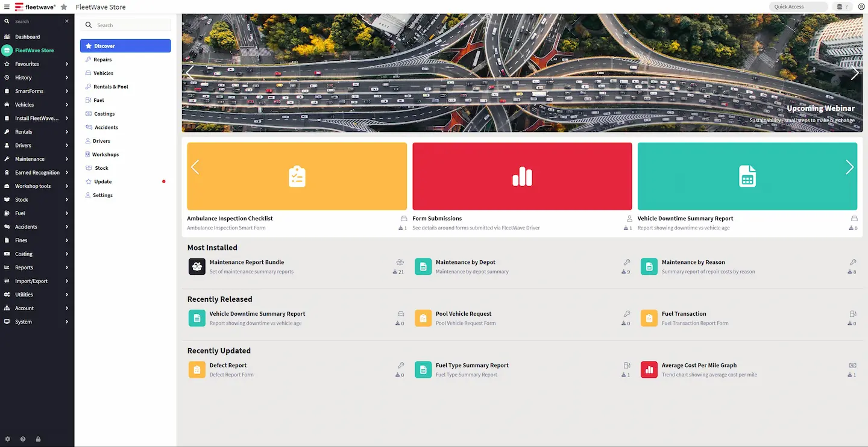The image size is (868, 447).
Task: Clear sidebar search with the X icon
Action: coord(67,22)
